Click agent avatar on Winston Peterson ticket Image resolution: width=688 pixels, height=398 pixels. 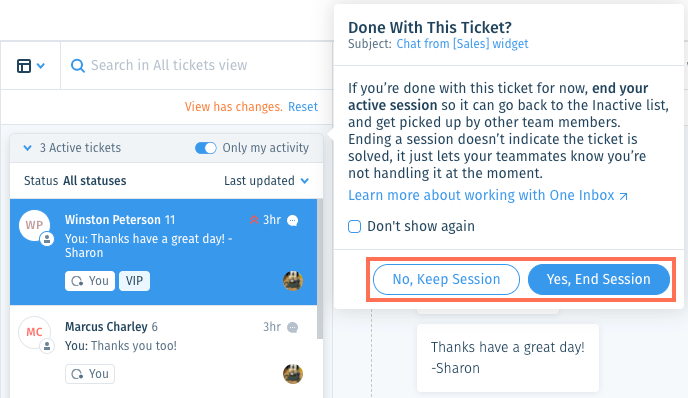point(293,281)
